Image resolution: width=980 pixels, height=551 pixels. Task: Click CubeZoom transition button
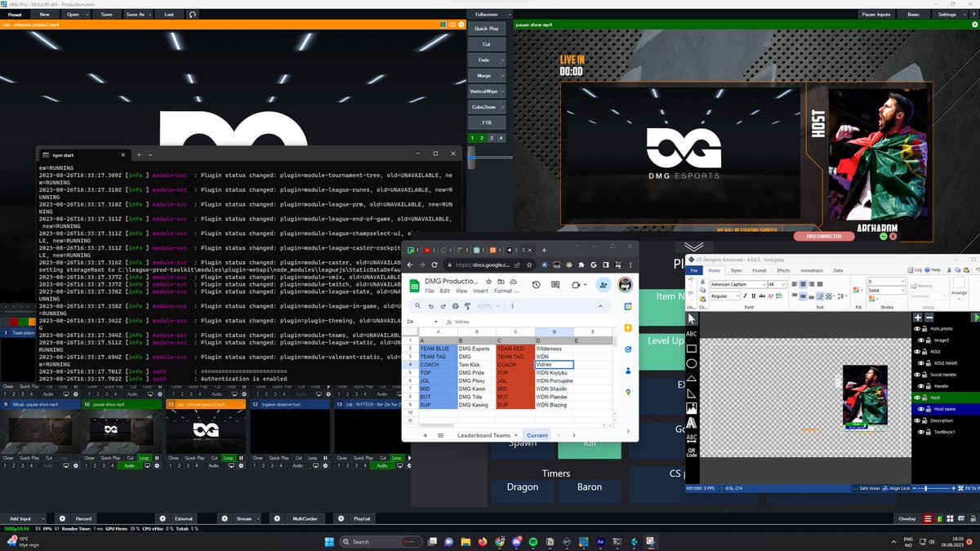tap(483, 107)
